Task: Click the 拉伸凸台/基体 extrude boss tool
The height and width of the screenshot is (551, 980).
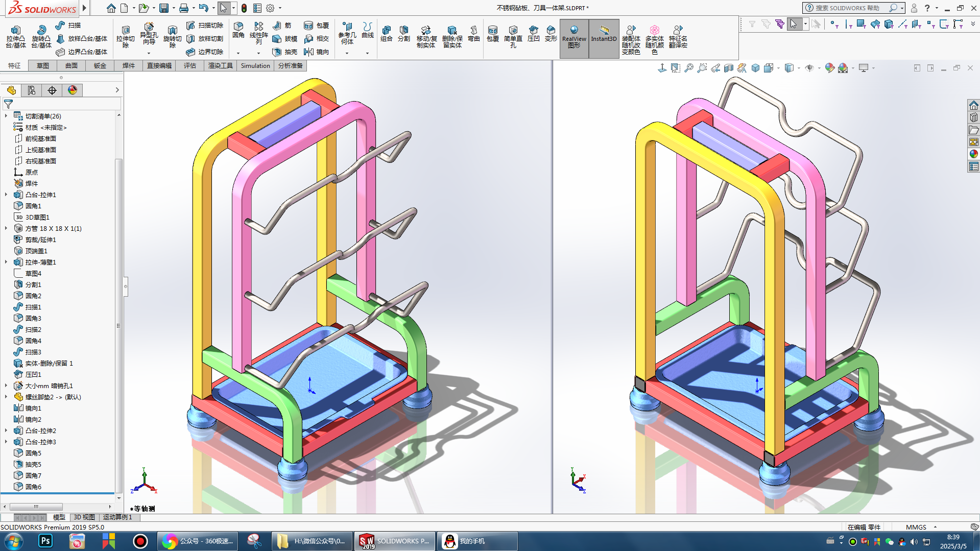Action: click(x=15, y=36)
